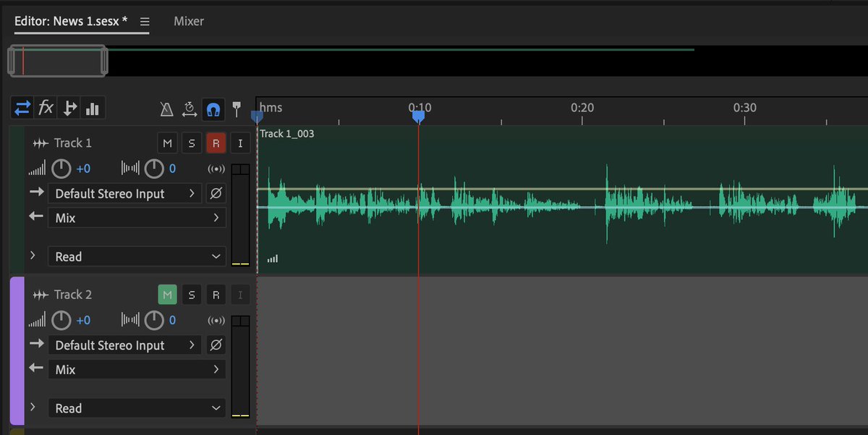Click Track 1 level meter
Image resolution: width=868 pixels, height=435 pixels.
click(240, 215)
